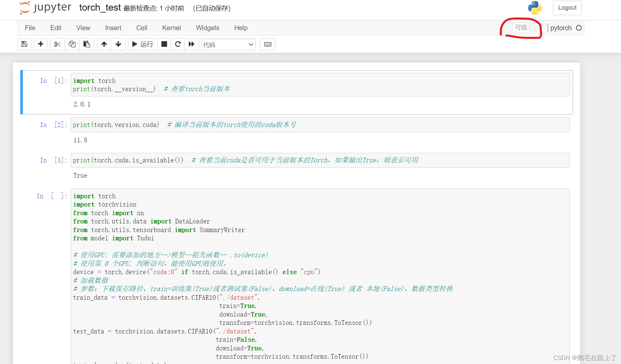Move selected cell up arrow

(x=104, y=44)
